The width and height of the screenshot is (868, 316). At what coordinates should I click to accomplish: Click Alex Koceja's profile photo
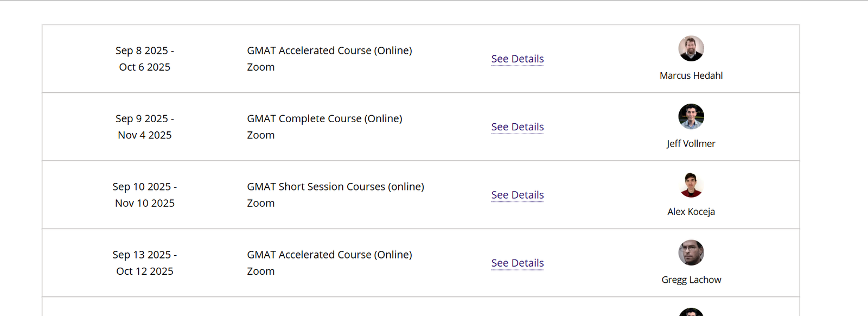pyautogui.click(x=691, y=185)
